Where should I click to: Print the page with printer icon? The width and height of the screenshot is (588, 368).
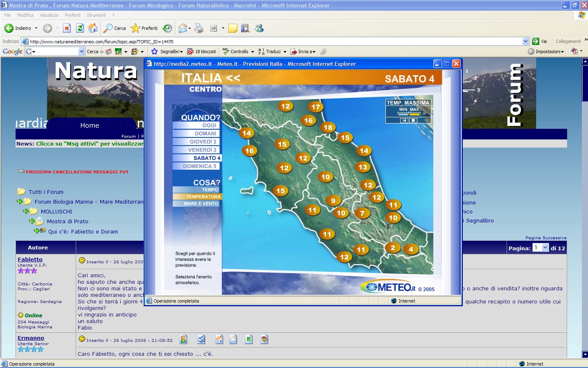pyautogui.click(x=199, y=28)
